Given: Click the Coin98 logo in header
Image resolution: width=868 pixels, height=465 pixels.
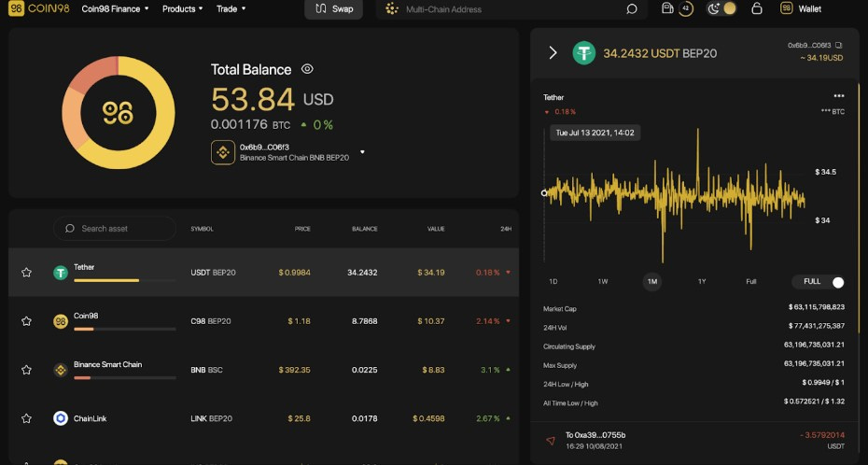Looking at the screenshot, I should [x=39, y=8].
